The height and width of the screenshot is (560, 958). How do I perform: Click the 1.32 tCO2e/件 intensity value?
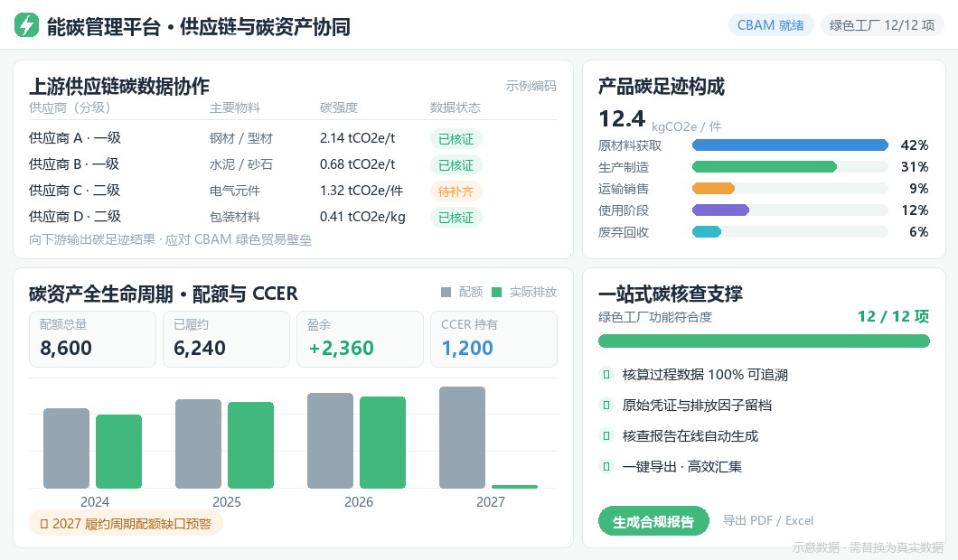(362, 191)
